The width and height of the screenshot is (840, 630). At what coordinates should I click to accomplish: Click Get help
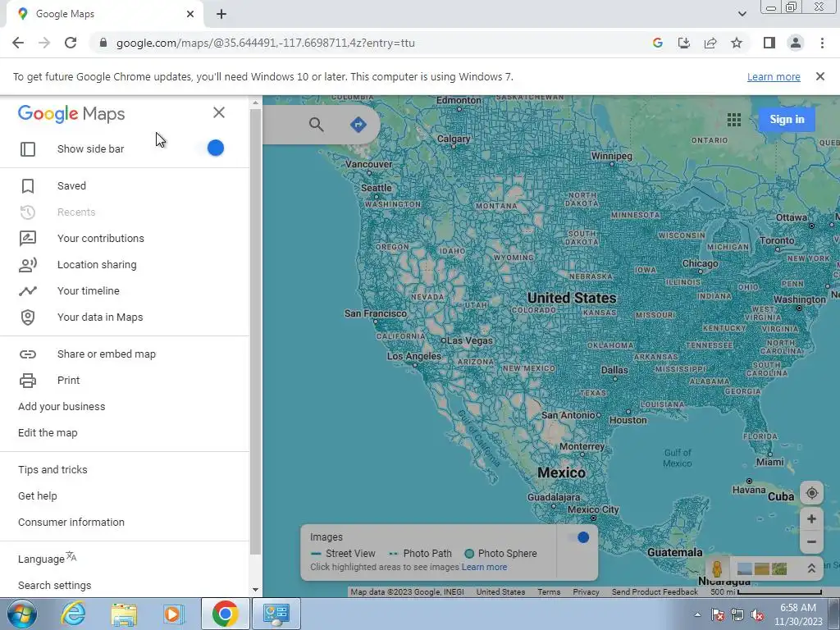[x=38, y=496]
